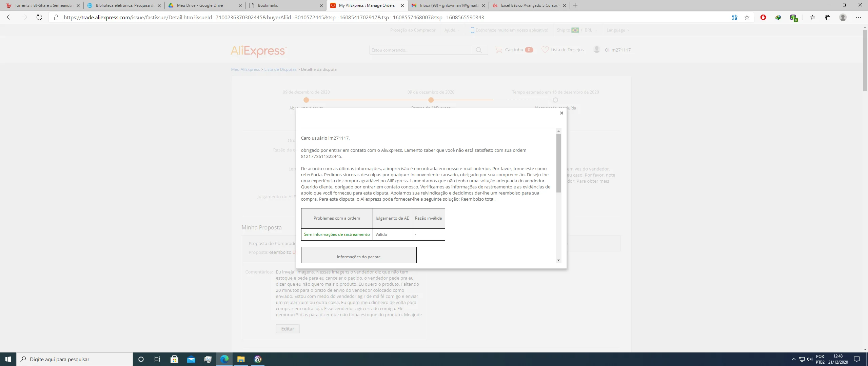Click the dialog scrollbar thumb
The width and height of the screenshot is (868, 366).
(558, 163)
